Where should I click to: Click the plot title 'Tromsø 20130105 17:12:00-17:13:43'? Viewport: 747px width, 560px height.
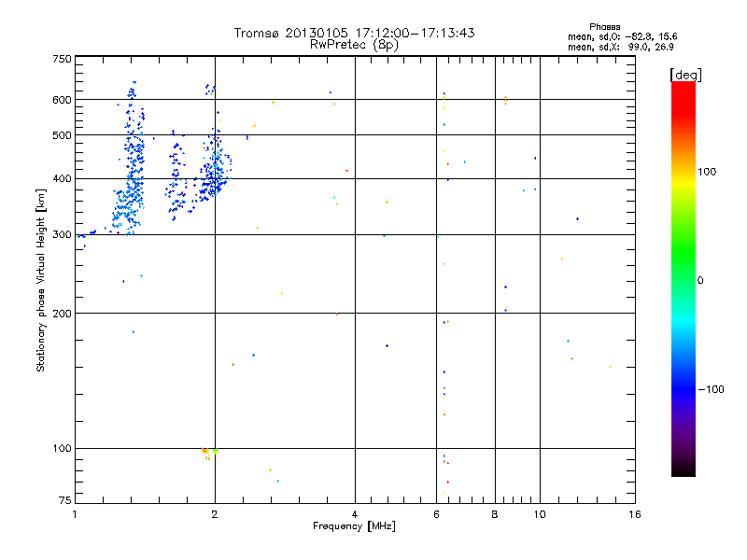click(354, 33)
